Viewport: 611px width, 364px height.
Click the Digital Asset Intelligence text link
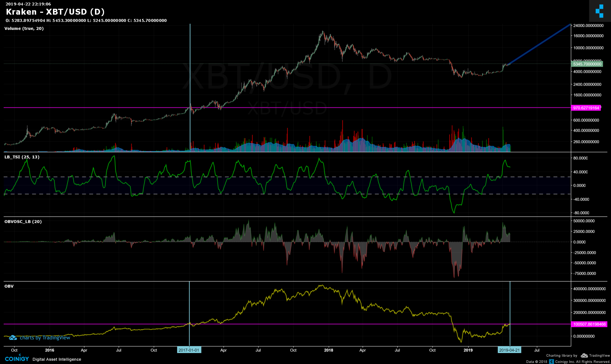pos(56,359)
